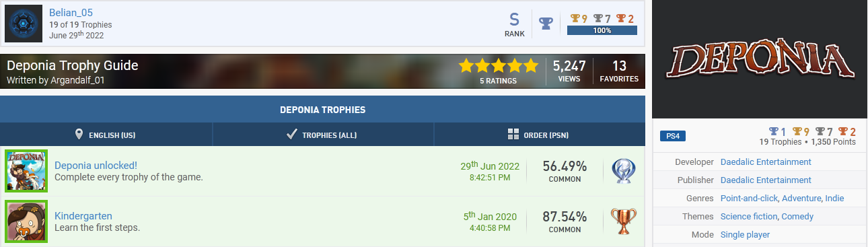Viewport: 868px width, 247px height.
Task: Click the Kindergarten trophy link
Action: point(83,216)
